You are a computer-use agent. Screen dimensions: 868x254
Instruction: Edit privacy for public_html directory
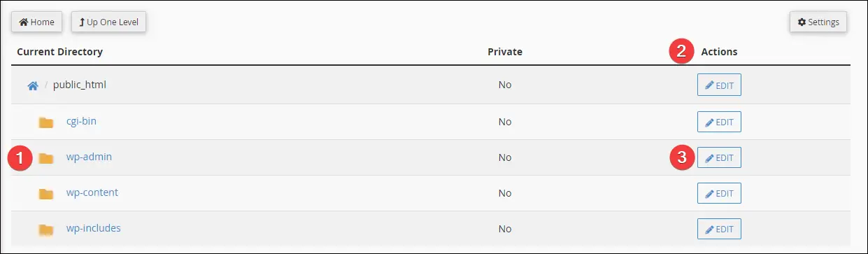719,85
